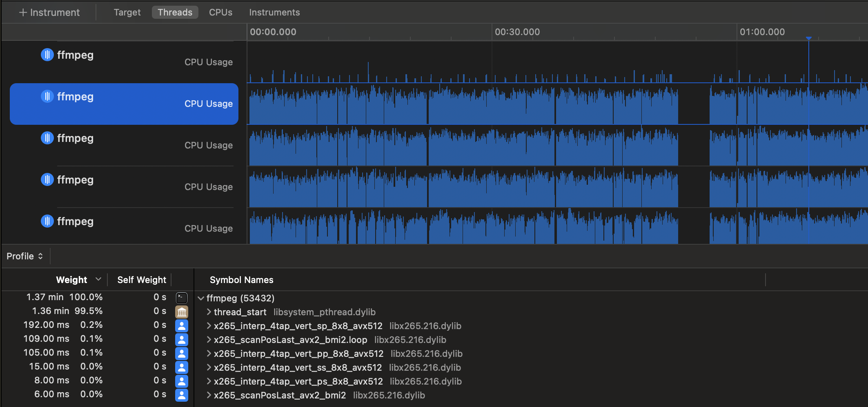868x407 pixels.
Task: Click the plus Instrument add button
Action: coord(49,12)
